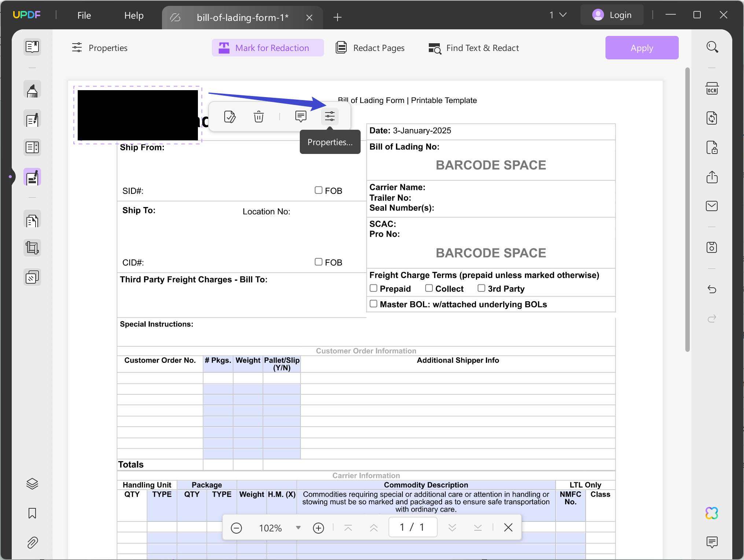Select the Comment highlighter tool
The width and height of the screenshot is (744, 560).
click(x=32, y=89)
